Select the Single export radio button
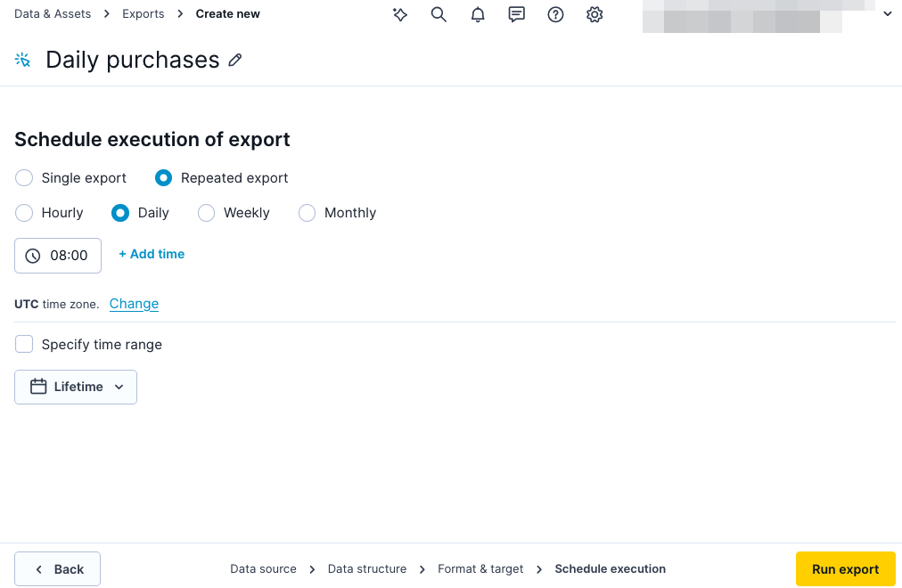Viewport: 902px width, 588px height. tap(24, 178)
